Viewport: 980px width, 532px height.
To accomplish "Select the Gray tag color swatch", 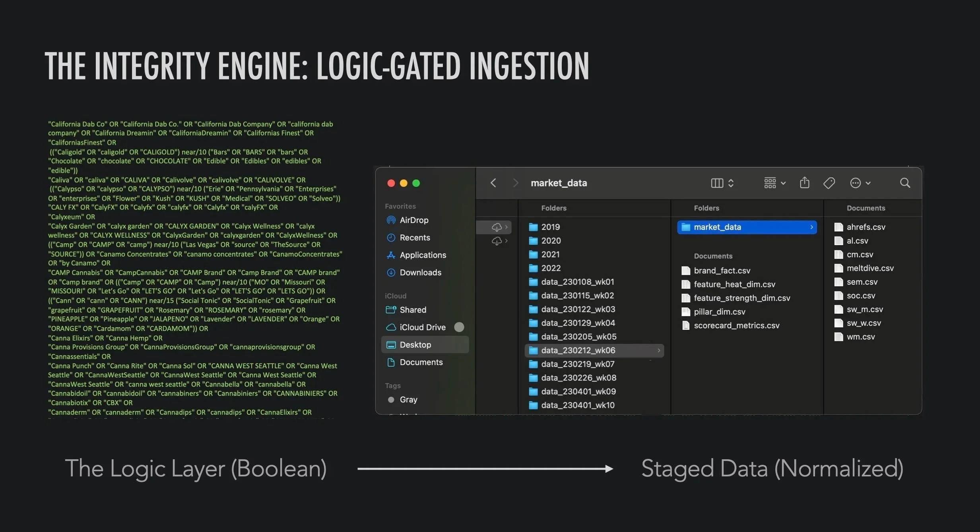I will click(x=391, y=399).
